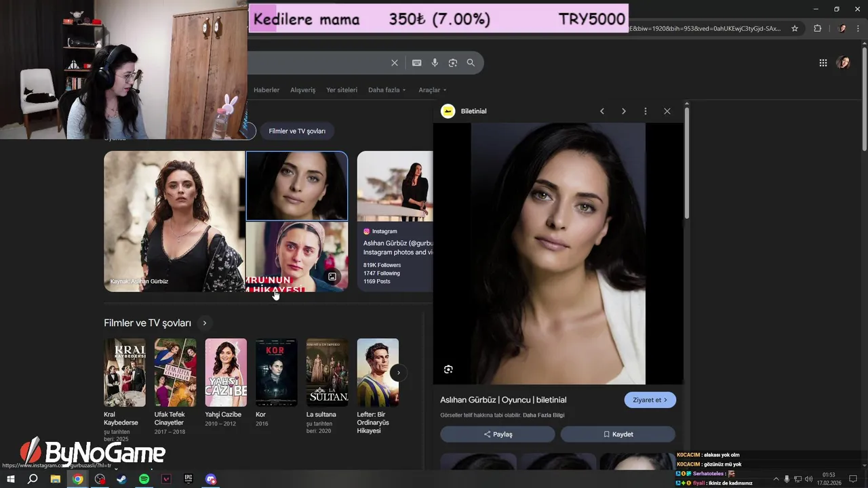
Task: Expand the Daha fazla dropdown
Action: tap(387, 90)
